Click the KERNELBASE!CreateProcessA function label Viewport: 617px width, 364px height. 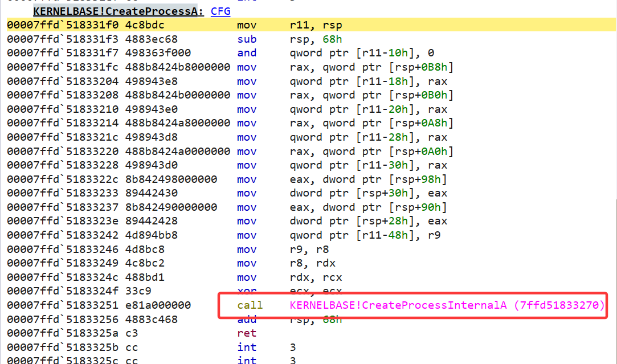click(118, 11)
